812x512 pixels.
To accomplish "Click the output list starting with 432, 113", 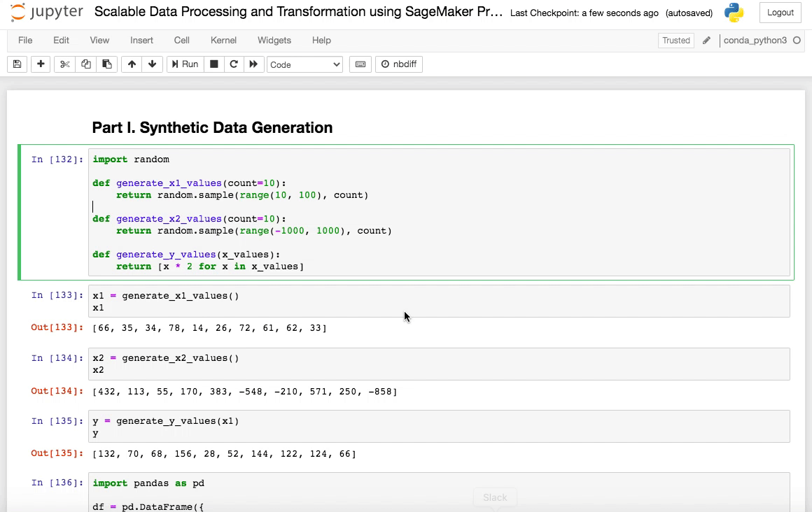I will pyautogui.click(x=245, y=392).
